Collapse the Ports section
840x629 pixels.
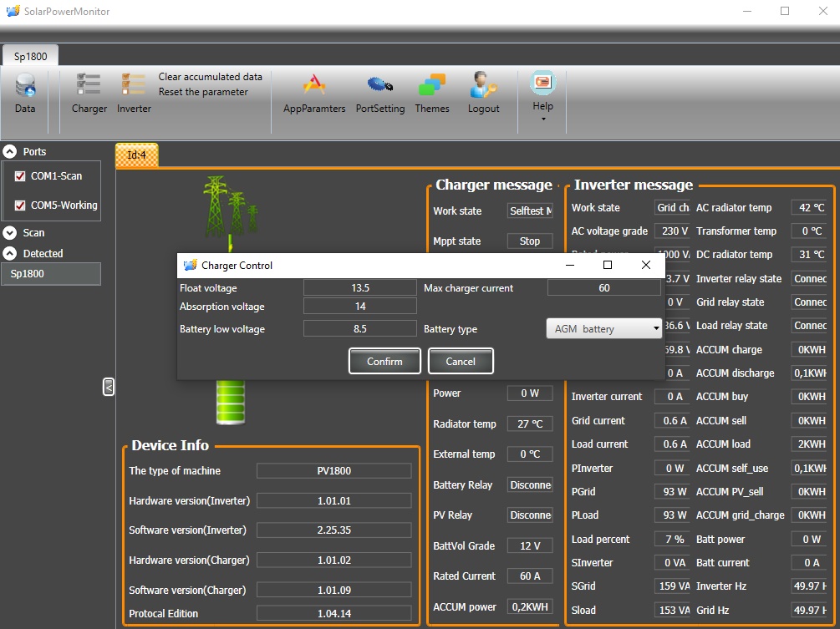(x=10, y=152)
